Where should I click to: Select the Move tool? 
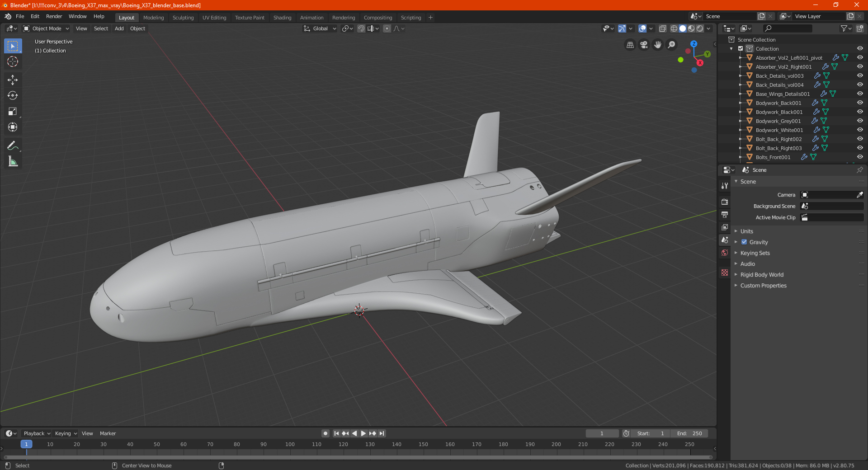click(x=13, y=80)
